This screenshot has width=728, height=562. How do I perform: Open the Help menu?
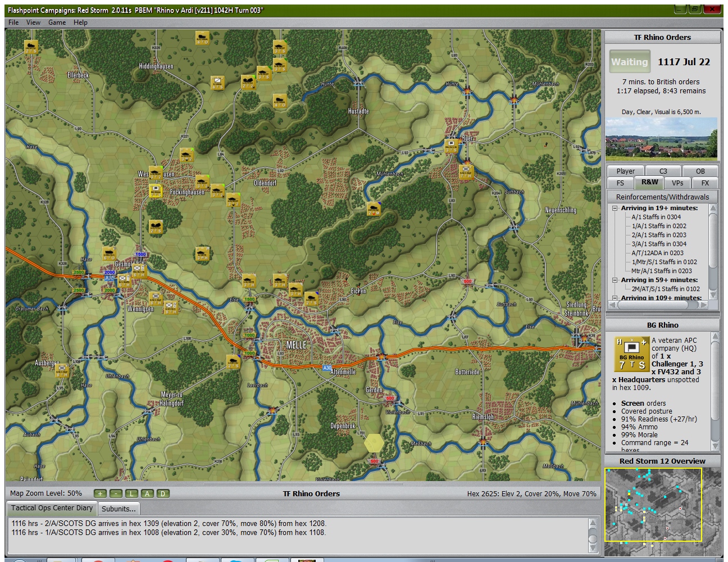[x=80, y=22]
